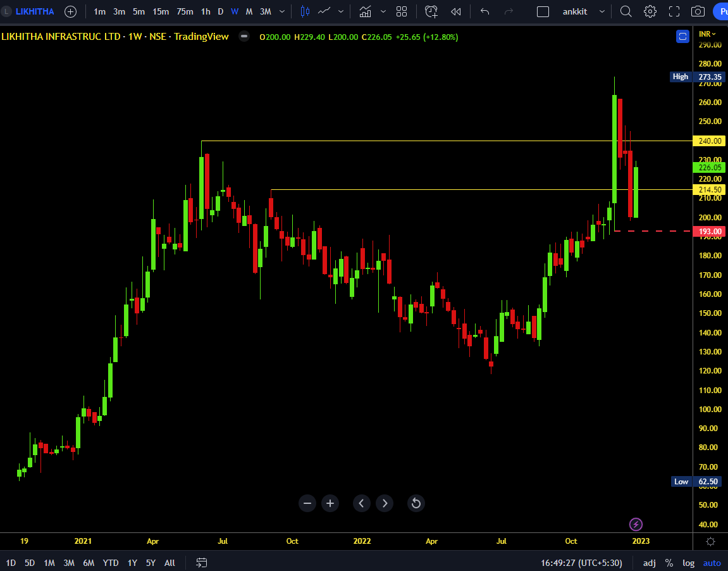The image size is (728, 571).
Task: Expand the chart style dropdown arrow
Action: 341,11
